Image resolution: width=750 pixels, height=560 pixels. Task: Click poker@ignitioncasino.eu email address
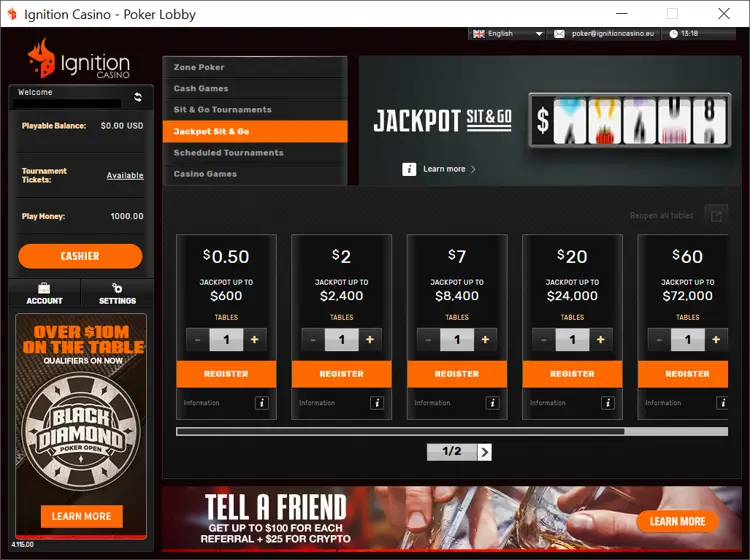tap(613, 34)
